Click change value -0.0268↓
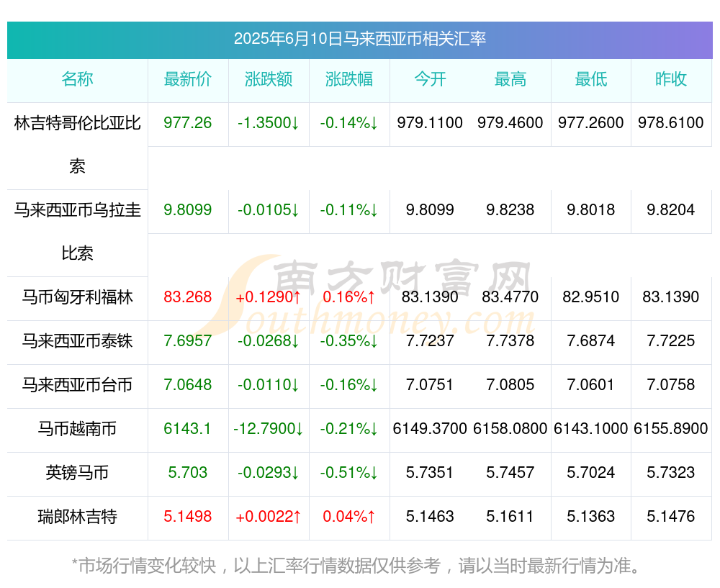The height and width of the screenshot is (588, 720). click(x=269, y=341)
